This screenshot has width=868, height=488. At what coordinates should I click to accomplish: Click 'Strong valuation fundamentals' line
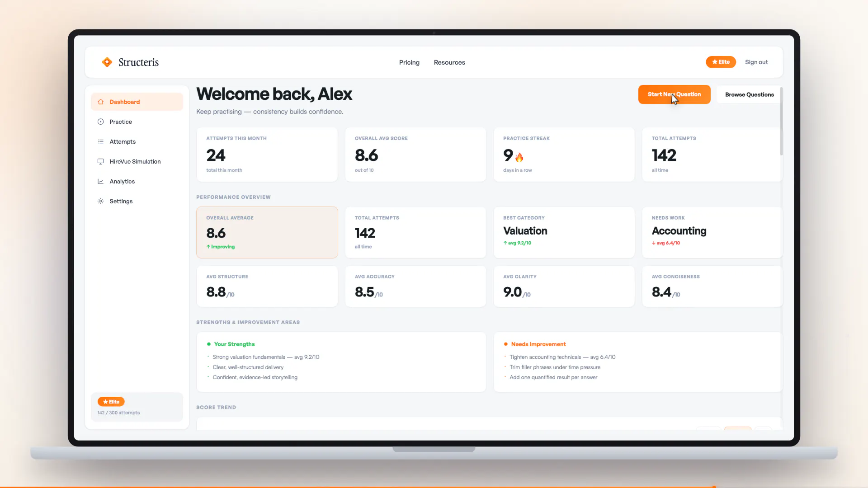pos(266,357)
